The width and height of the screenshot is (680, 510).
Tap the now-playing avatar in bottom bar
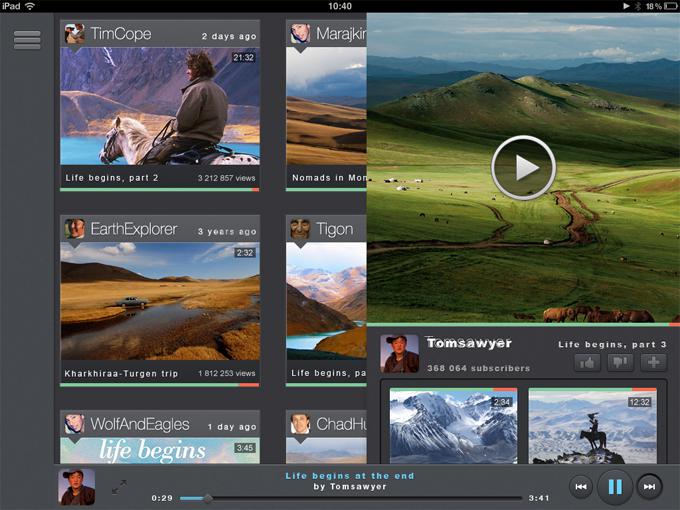(76, 487)
